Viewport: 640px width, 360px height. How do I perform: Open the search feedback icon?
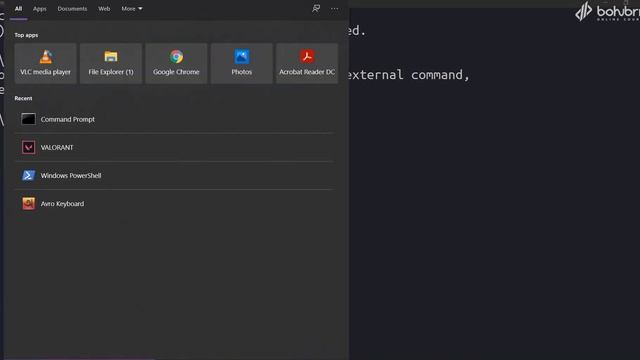coord(316,9)
